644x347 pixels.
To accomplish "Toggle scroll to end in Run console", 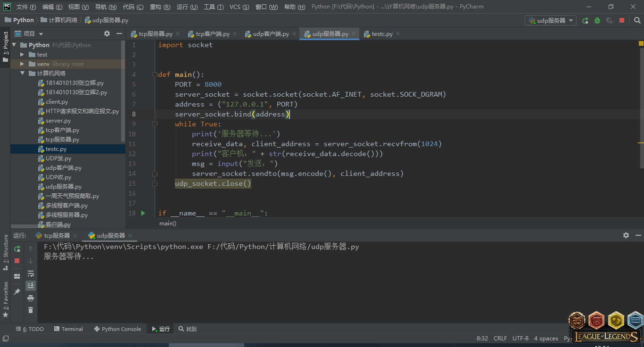I will 31,285.
